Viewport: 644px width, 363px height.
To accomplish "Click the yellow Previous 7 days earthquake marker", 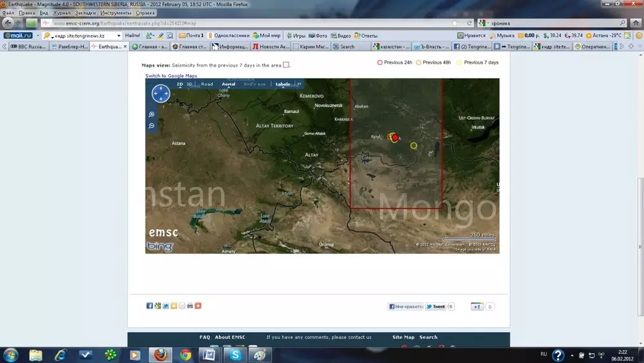I will (413, 146).
